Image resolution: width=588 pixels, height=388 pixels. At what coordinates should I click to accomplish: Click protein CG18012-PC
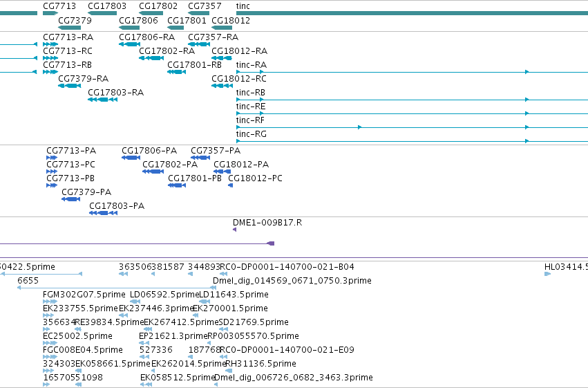click(x=231, y=185)
